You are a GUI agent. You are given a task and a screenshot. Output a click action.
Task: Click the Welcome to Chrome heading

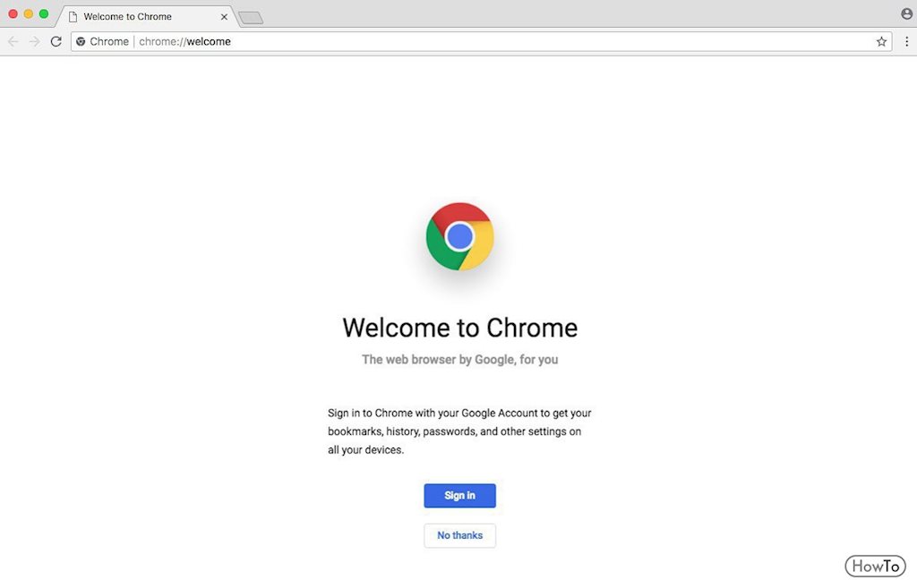click(x=459, y=328)
